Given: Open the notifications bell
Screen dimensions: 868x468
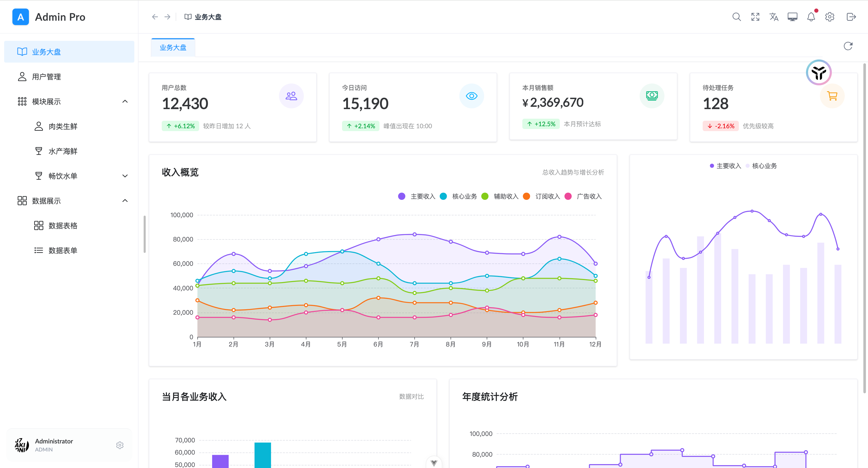Looking at the screenshot, I should (811, 17).
